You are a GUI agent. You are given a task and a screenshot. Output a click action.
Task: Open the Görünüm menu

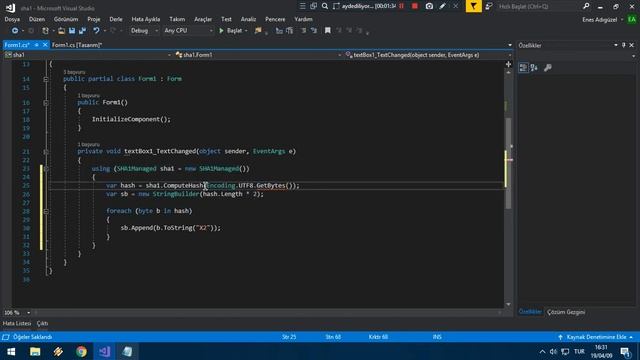pyautogui.click(x=66, y=19)
